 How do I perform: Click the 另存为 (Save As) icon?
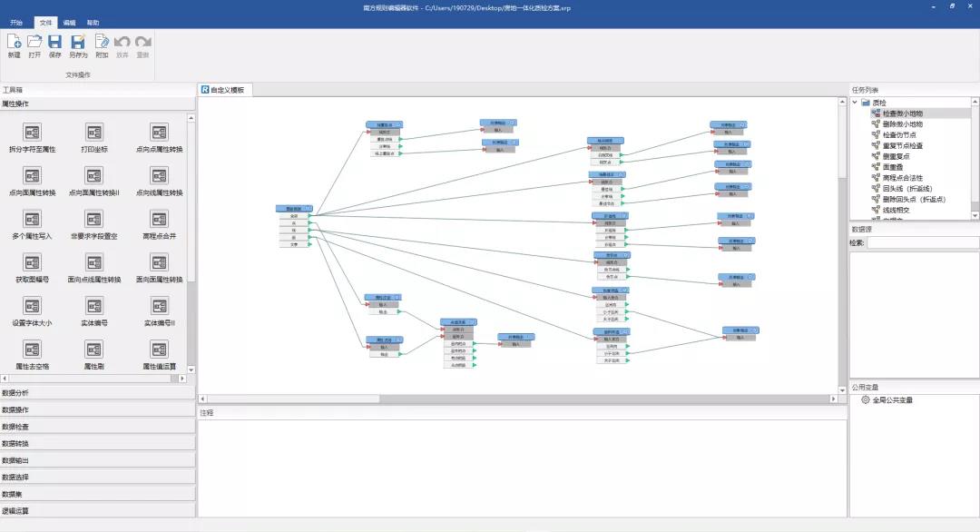point(78,42)
